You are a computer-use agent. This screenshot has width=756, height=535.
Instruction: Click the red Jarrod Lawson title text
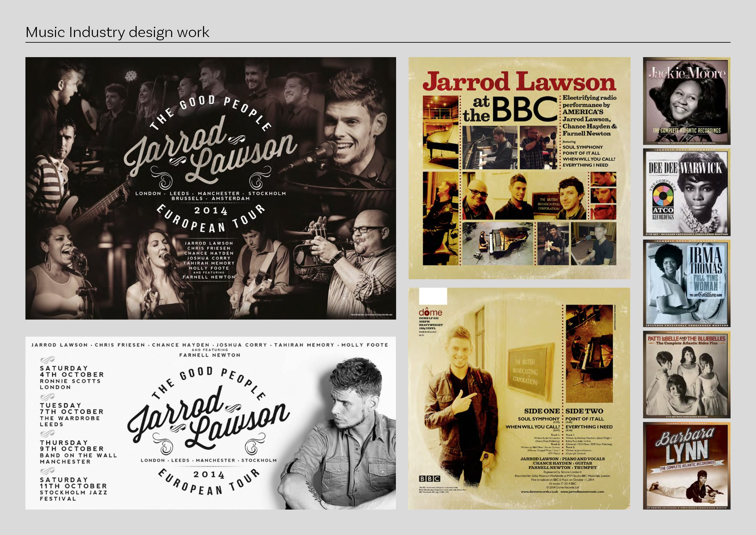click(x=519, y=82)
